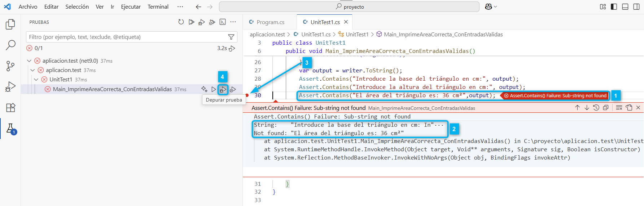Toggle breakpoint on line 30
This screenshot has height=206, width=644.
pyautogui.click(x=247, y=95)
